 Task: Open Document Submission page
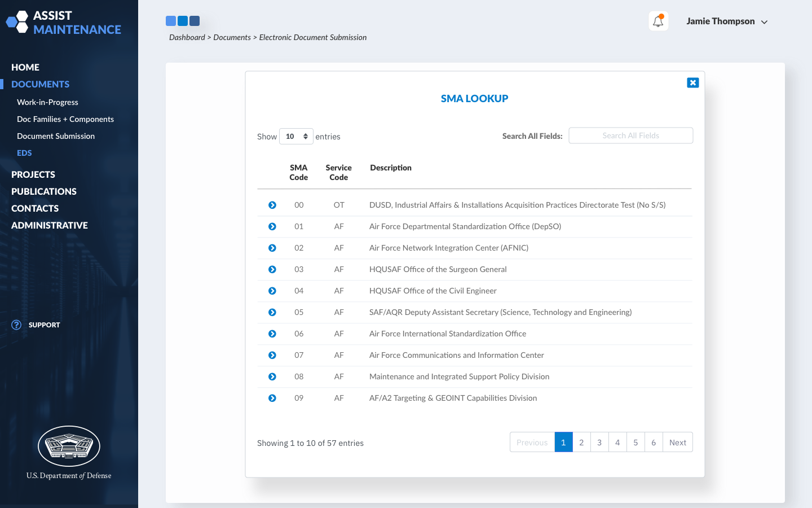pyautogui.click(x=56, y=136)
